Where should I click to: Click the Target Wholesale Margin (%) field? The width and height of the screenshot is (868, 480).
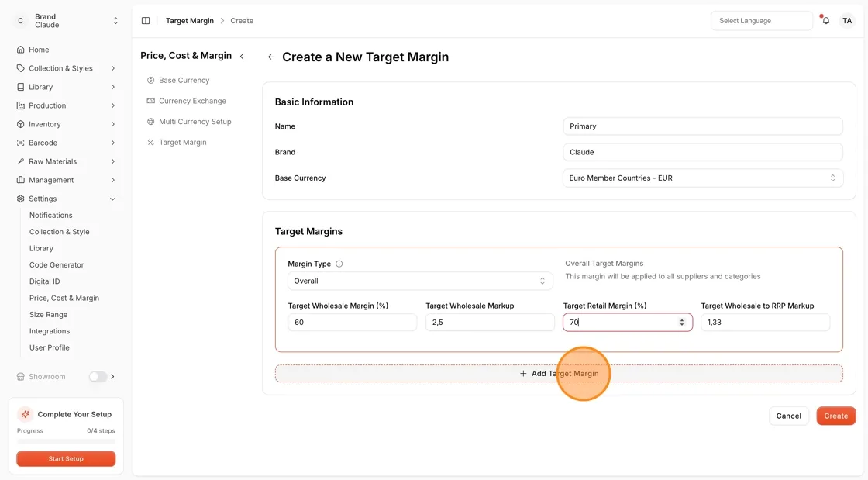(x=352, y=323)
